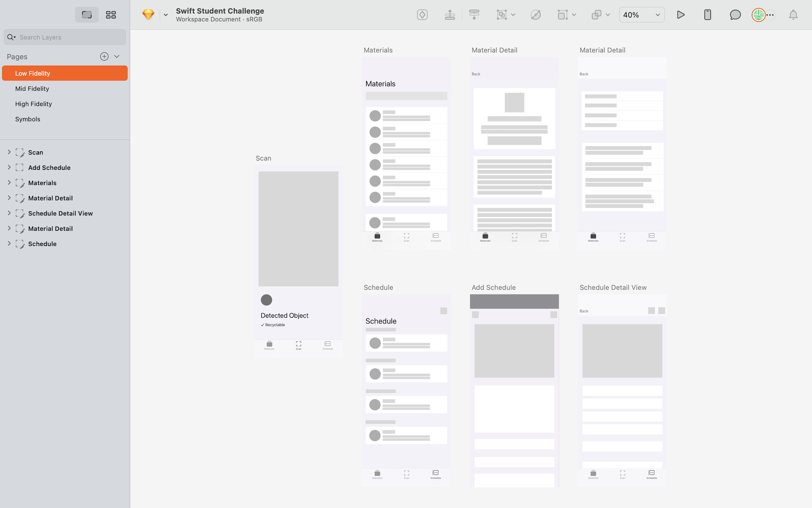Click the Sketch diamond logo icon

(x=148, y=15)
